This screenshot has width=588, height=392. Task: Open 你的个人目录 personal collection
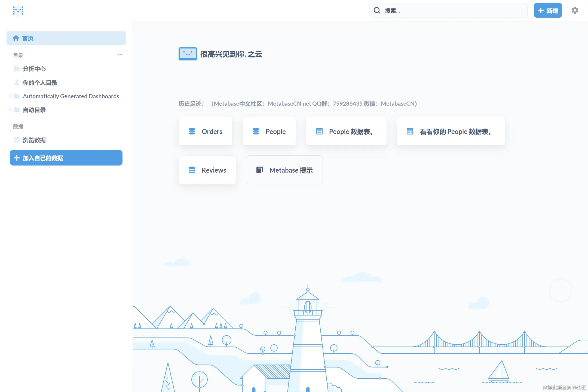40,82
